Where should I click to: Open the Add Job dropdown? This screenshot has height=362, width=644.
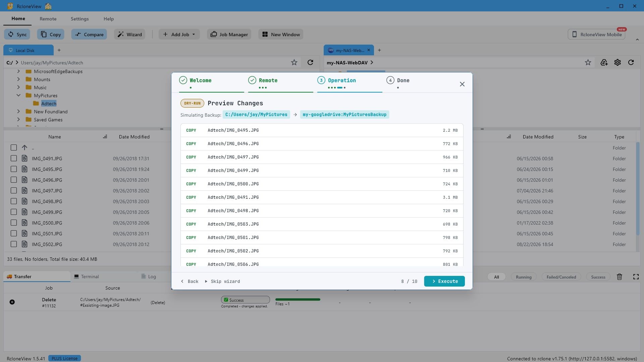coord(179,34)
